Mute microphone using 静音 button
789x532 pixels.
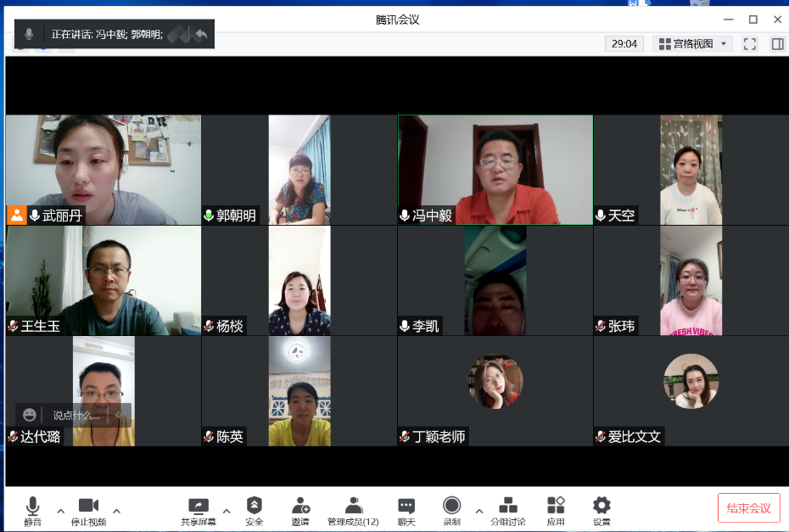point(32,511)
